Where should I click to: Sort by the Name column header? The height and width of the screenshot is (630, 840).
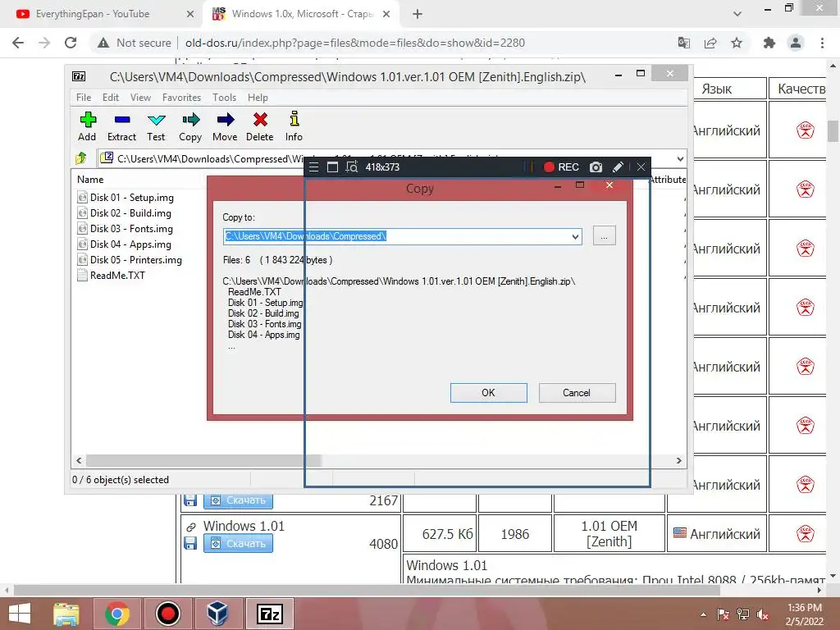pyautogui.click(x=90, y=180)
